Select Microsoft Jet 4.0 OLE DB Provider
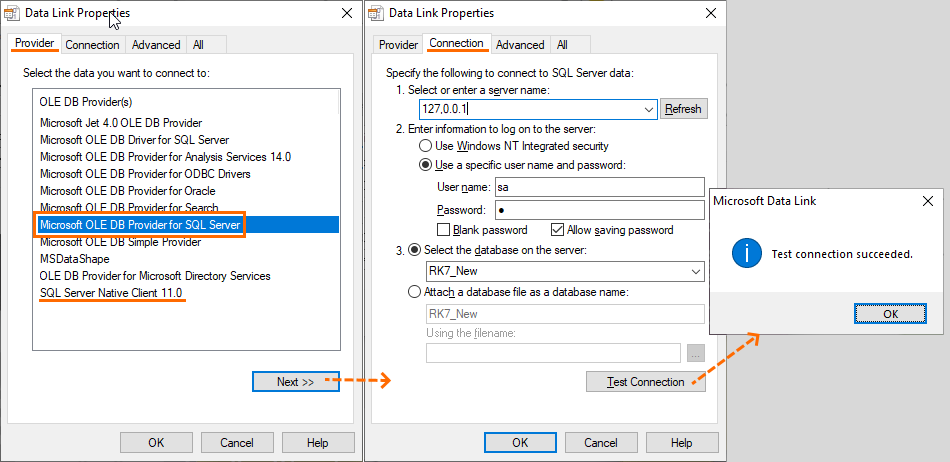The image size is (950, 462). (x=121, y=122)
